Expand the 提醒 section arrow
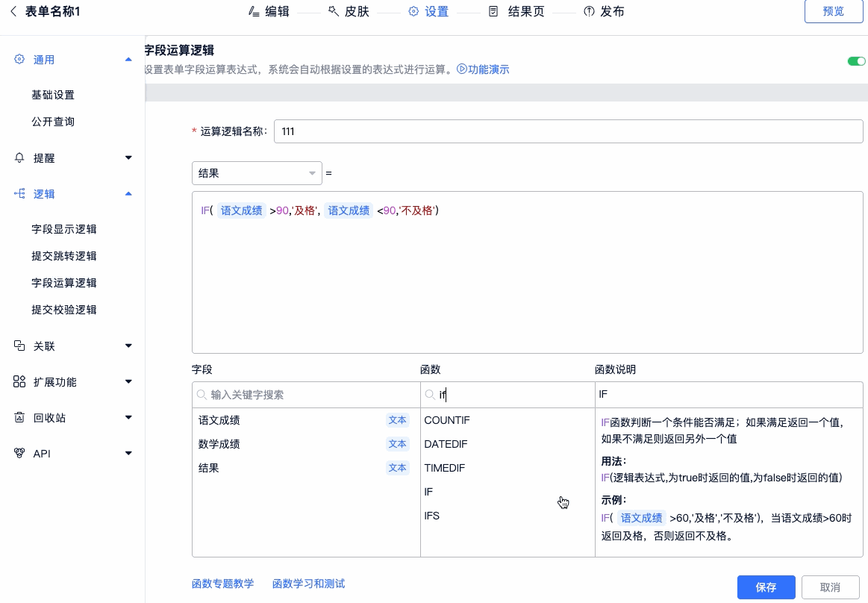The image size is (868, 603). (x=128, y=158)
